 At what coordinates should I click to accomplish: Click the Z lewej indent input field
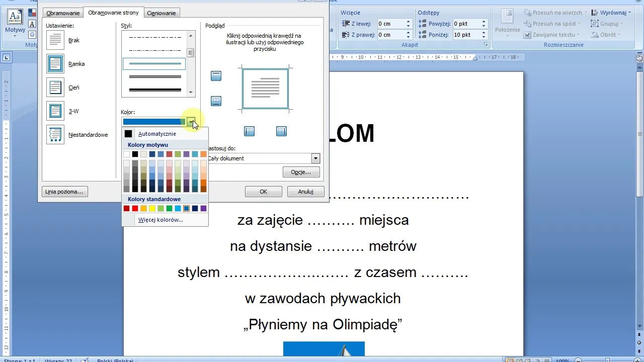tap(391, 24)
